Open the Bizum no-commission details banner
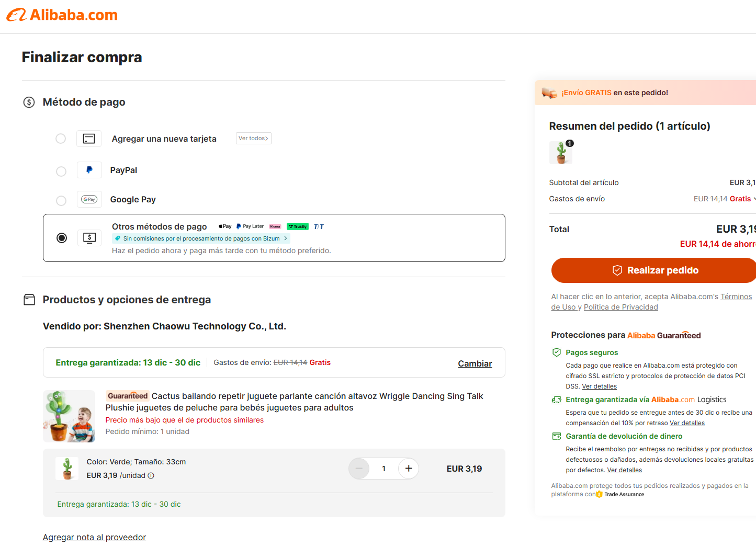The image size is (756, 559). coord(201,238)
